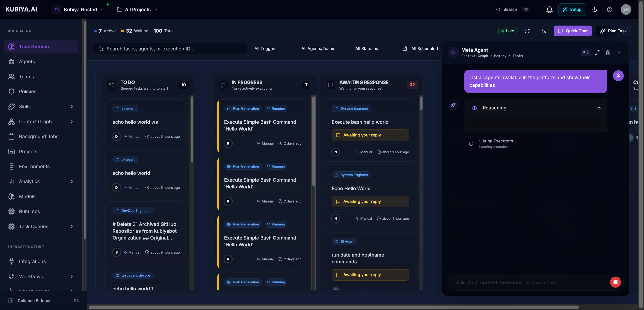Delete chat with the trash icon
Viewport: 644px width, 310px height.
point(608,53)
